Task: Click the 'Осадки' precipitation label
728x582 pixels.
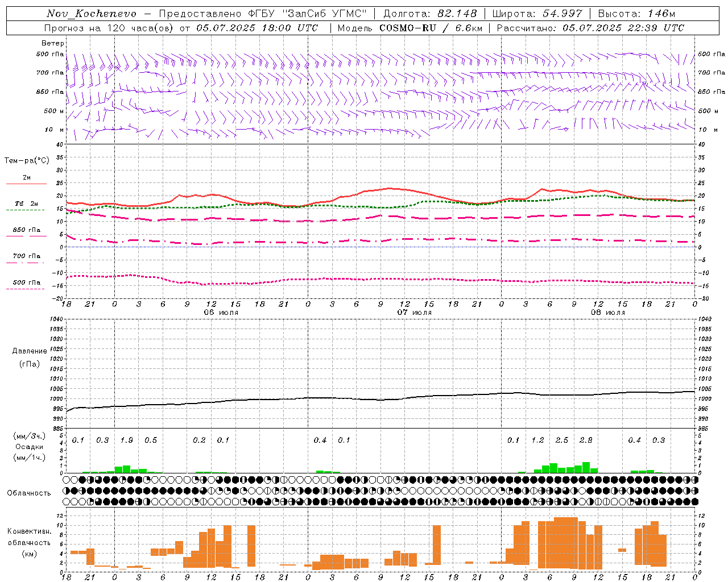Action: pos(30,447)
